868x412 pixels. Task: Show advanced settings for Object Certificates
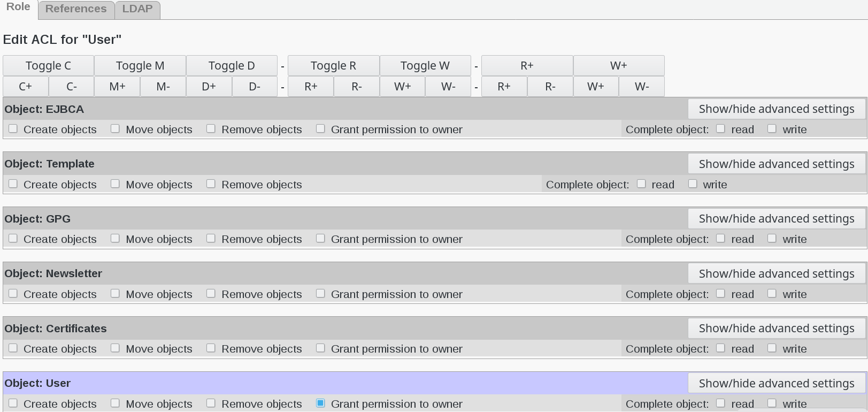click(x=777, y=329)
